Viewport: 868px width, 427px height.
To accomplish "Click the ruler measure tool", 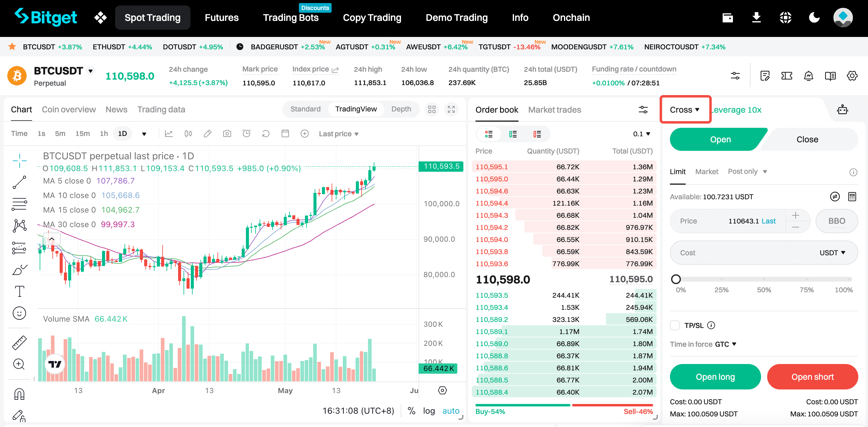I will (x=19, y=343).
